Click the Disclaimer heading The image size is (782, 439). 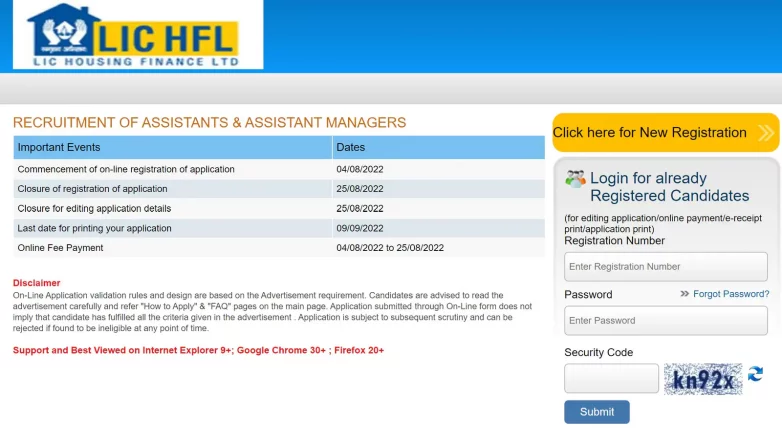36,283
